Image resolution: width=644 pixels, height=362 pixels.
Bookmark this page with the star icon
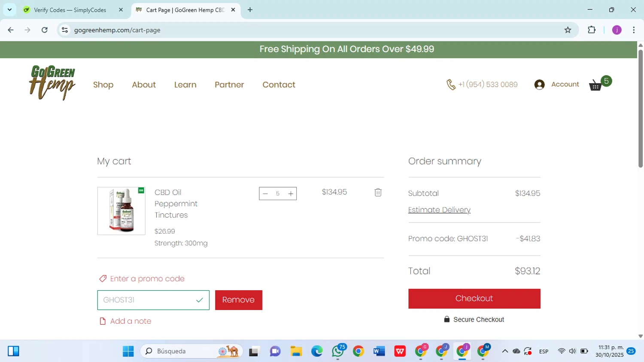tap(568, 30)
